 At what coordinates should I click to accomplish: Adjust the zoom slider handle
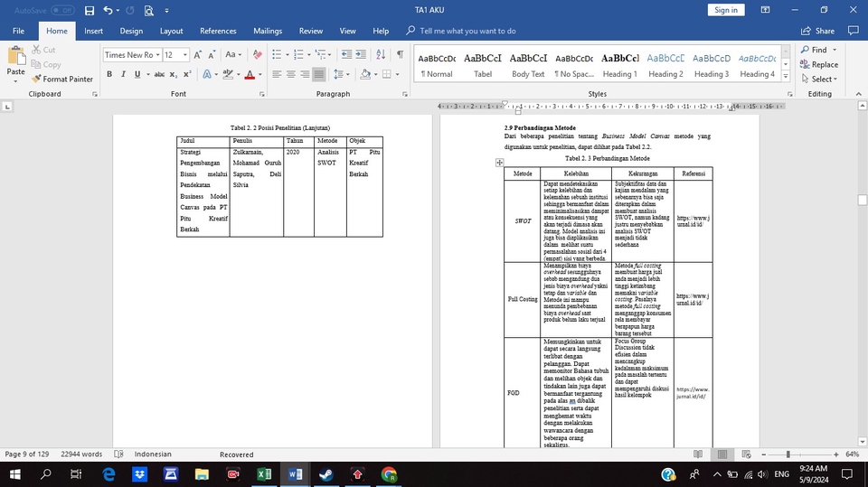(788, 454)
